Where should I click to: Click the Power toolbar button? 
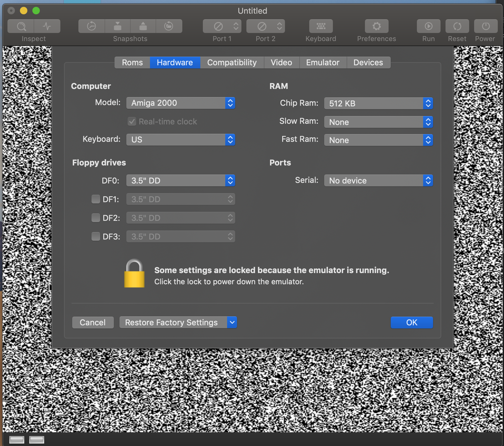point(486,26)
